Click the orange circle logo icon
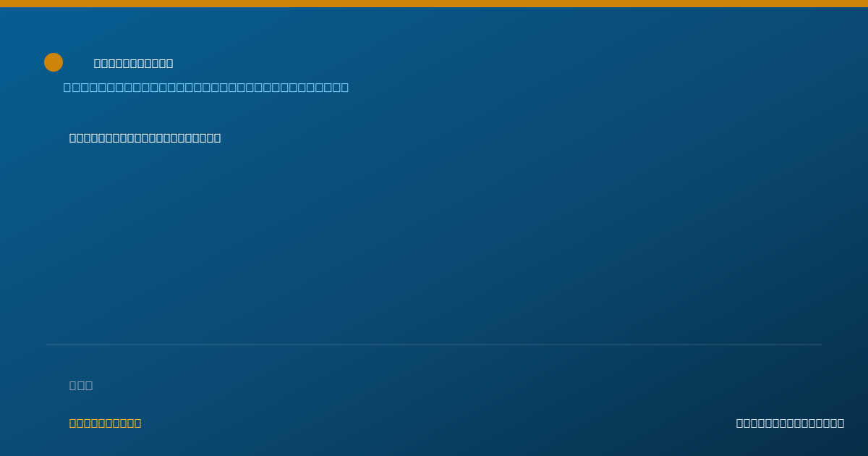This screenshot has height=456, width=868. [x=54, y=62]
